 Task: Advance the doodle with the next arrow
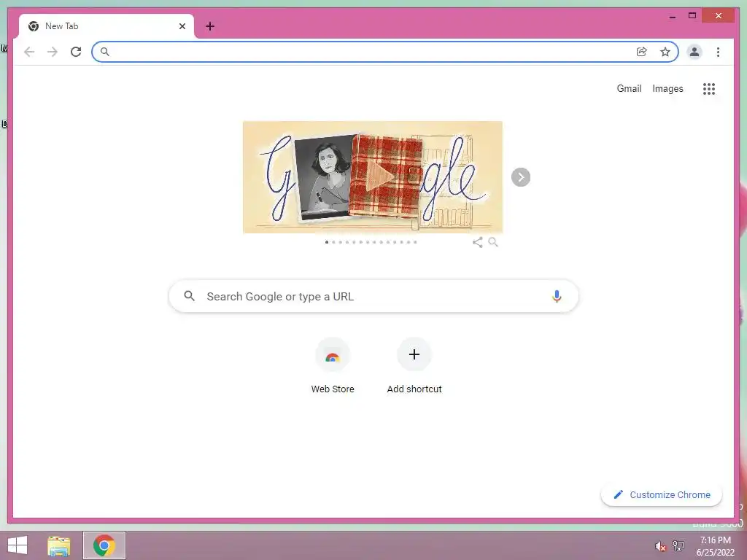pyautogui.click(x=521, y=177)
